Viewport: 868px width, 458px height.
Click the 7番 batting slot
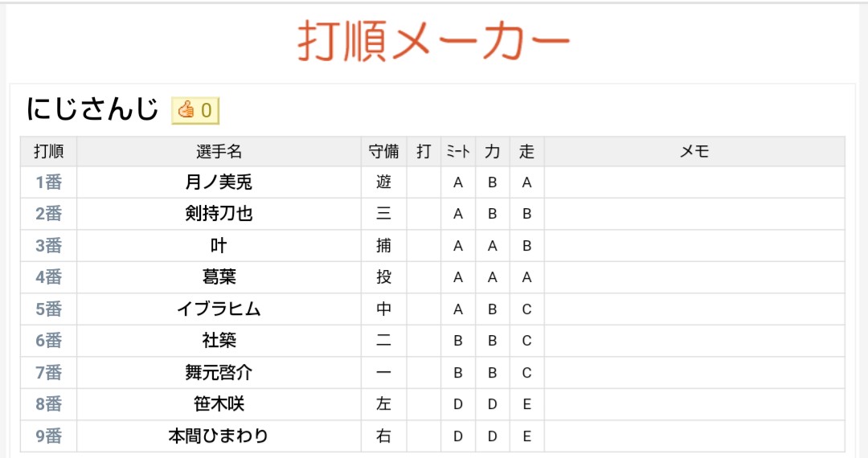pyautogui.click(x=49, y=372)
